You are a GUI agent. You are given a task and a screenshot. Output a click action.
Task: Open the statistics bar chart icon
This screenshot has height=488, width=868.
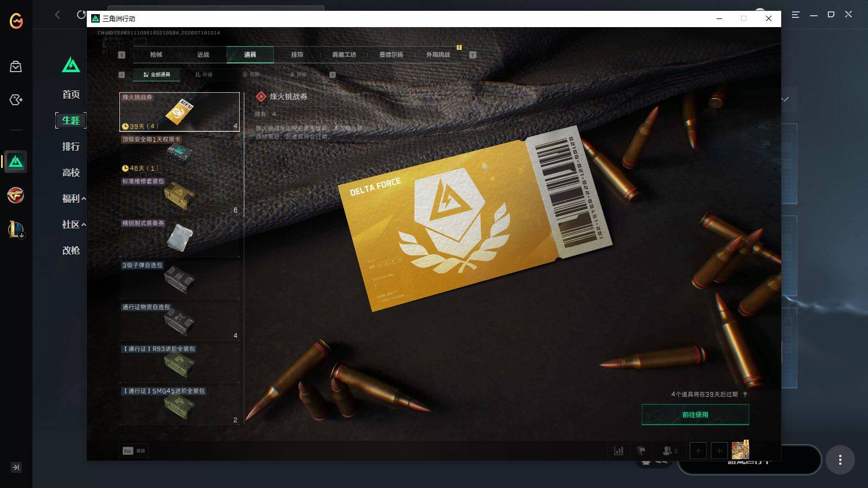point(618,451)
